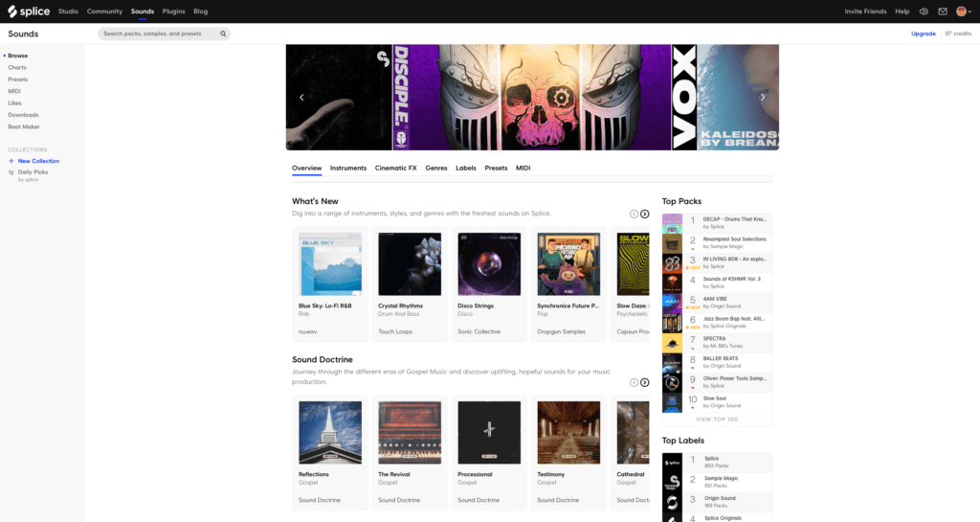Open MIDI in the sidebar

14,91
